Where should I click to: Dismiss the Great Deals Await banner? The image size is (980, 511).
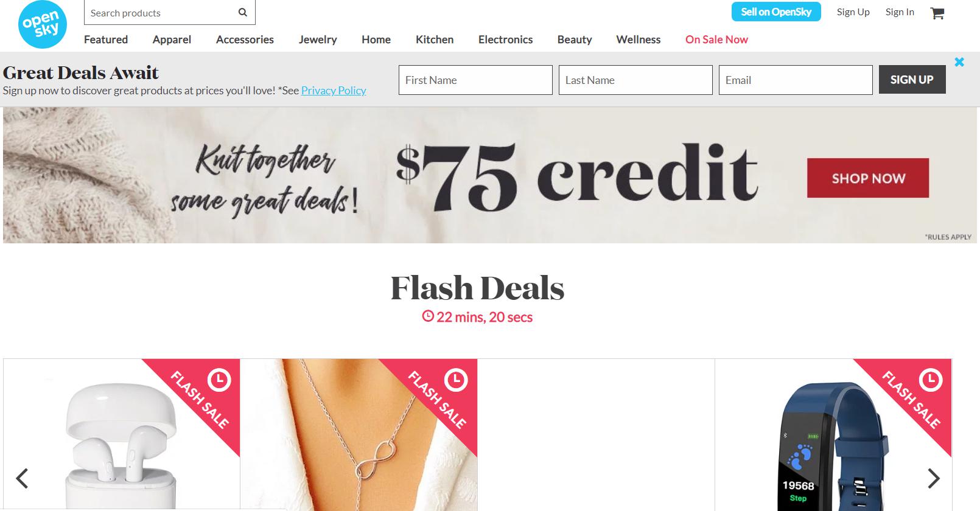point(959,62)
